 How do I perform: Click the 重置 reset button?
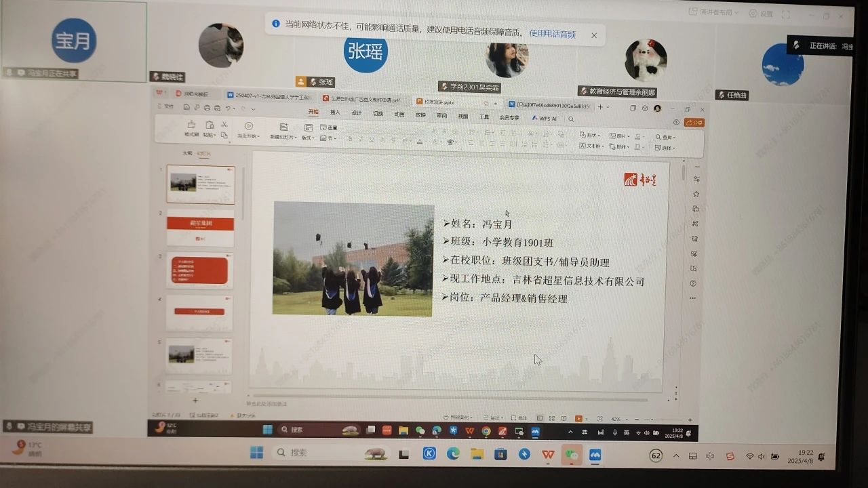coord(328,127)
